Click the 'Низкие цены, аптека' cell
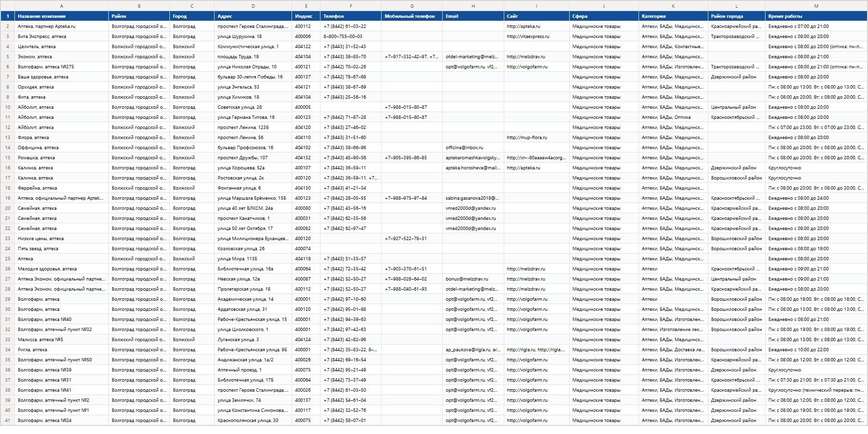This screenshot has height=434, width=868. [x=62, y=239]
